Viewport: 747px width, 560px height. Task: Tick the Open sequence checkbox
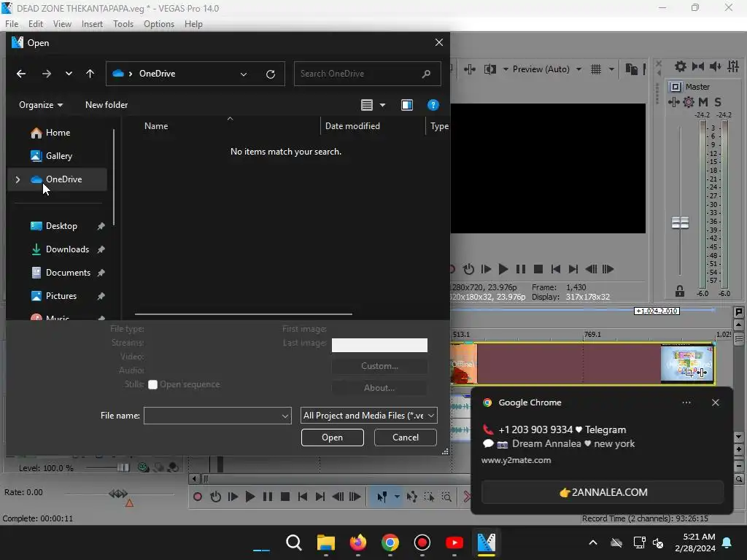point(152,385)
